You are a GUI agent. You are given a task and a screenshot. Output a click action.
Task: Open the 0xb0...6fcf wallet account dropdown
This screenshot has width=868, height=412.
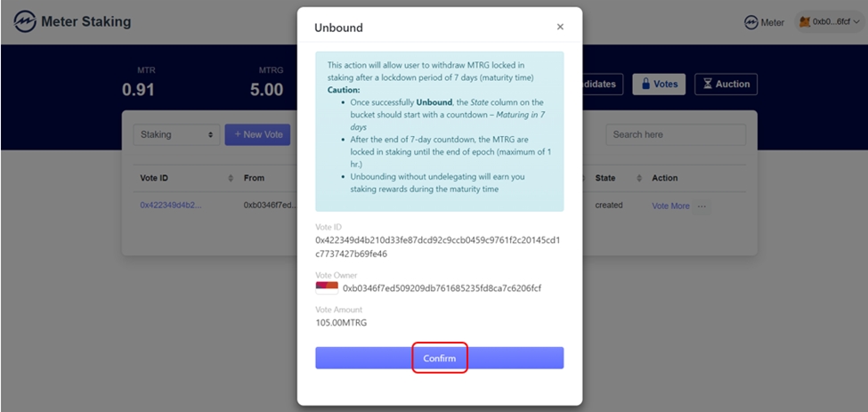(830, 21)
